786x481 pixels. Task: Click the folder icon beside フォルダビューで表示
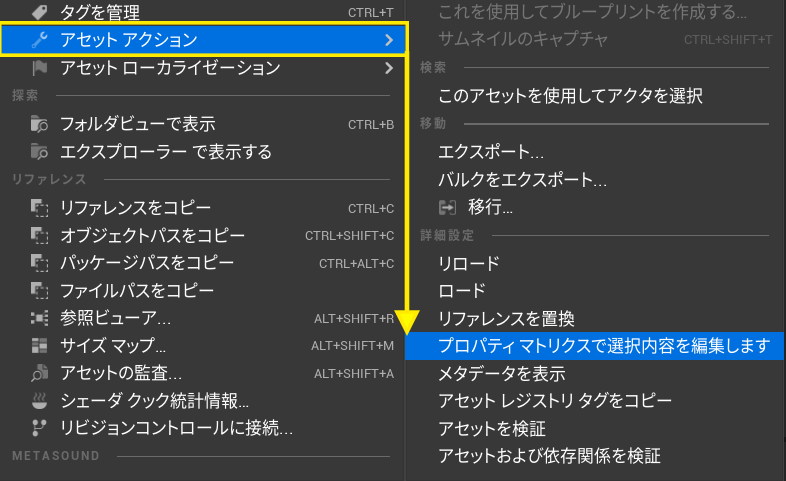(x=40, y=124)
